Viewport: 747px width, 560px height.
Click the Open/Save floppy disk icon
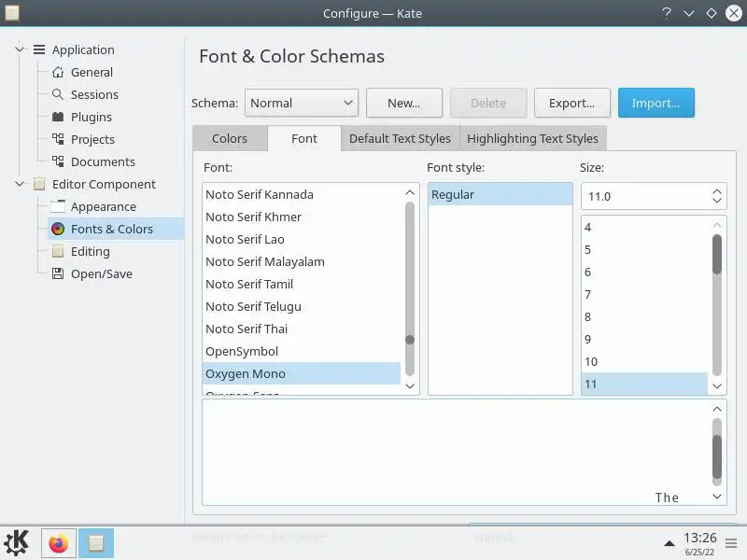pyautogui.click(x=58, y=273)
